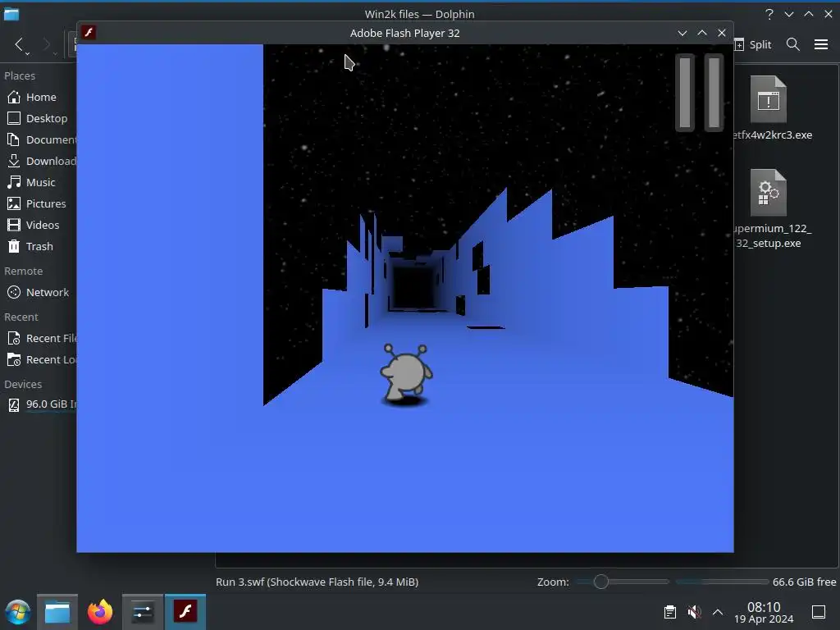This screenshot has height=630, width=840.
Task: Minimize the Adobe Flash Player window
Action: pos(682,33)
